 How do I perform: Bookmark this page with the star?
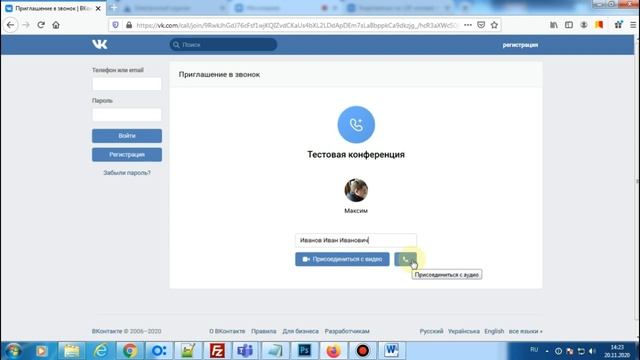(494, 25)
